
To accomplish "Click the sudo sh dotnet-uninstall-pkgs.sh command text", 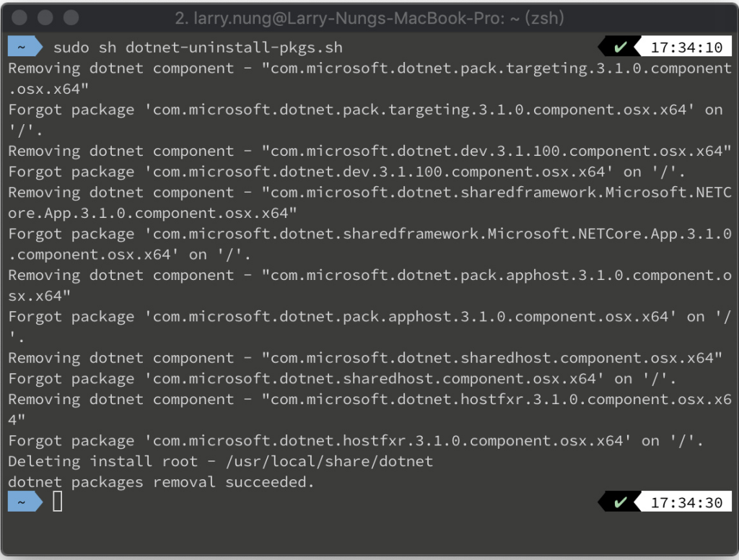I will (x=198, y=48).
